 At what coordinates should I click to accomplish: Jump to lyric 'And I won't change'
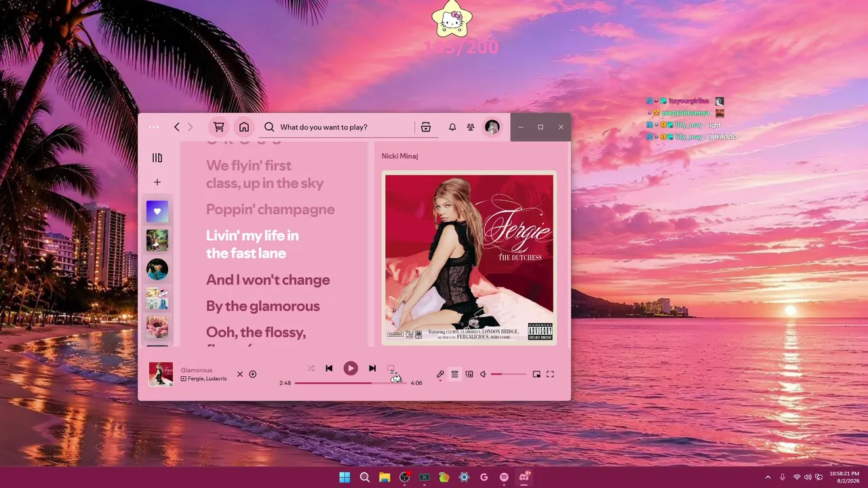coord(268,280)
